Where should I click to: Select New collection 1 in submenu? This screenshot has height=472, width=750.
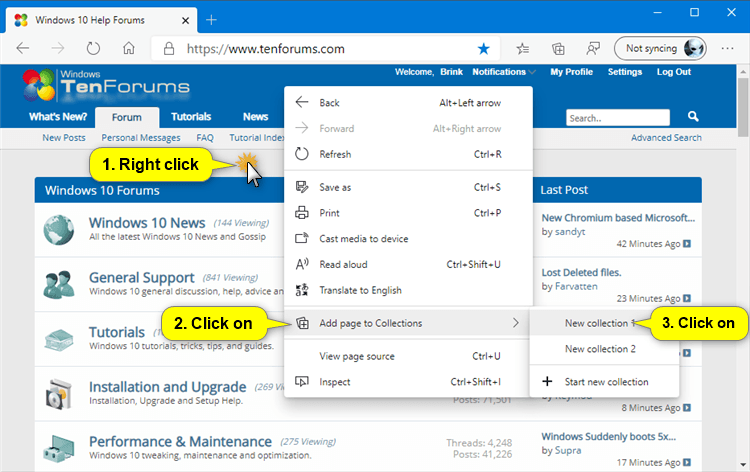(604, 323)
